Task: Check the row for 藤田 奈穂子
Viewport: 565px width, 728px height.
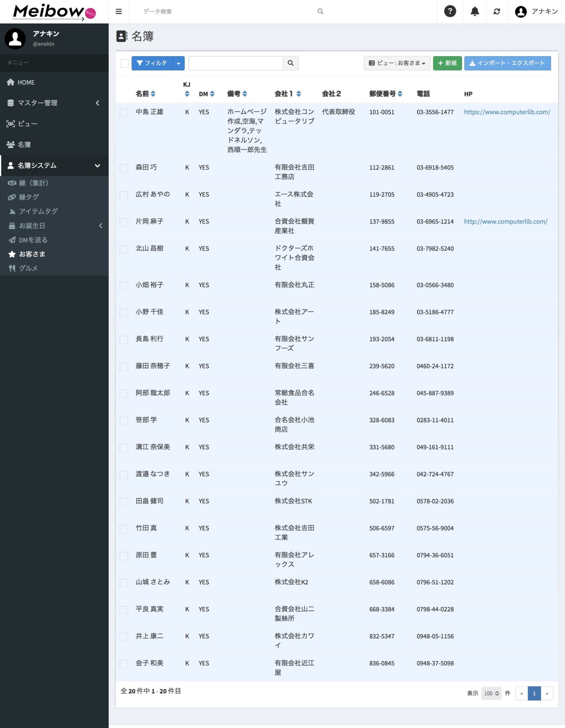Action: pos(124,367)
